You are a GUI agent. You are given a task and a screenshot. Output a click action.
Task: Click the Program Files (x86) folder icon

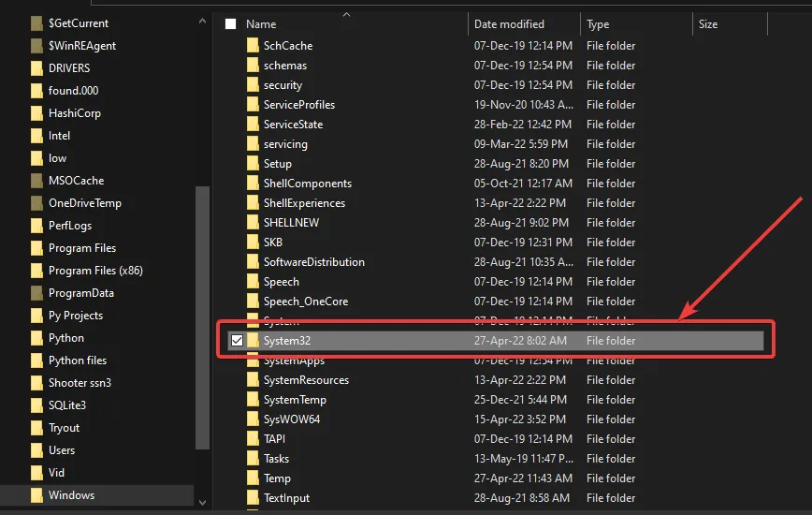coord(36,271)
